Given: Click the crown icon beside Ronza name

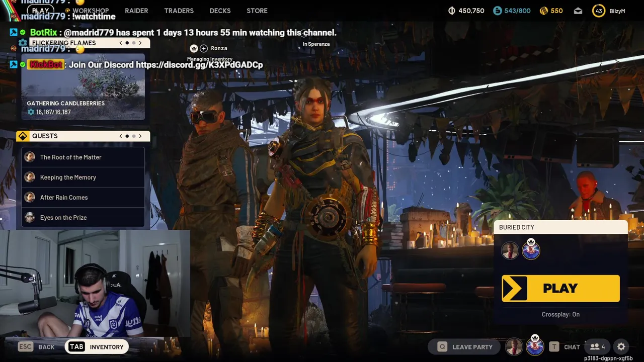Looking at the screenshot, I should point(194,48).
